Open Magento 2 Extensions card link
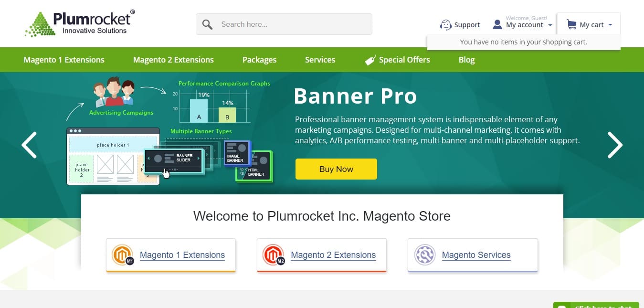 pyautogui.click(x=333, y=255)
